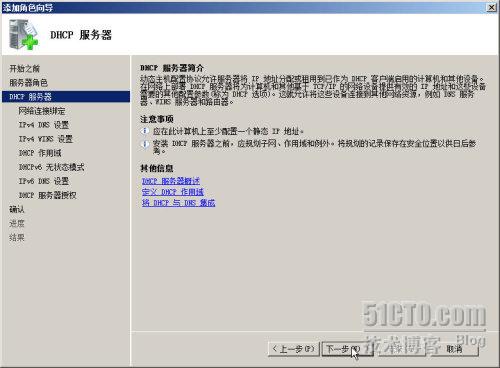Select 确认 step in sidebar
This screenshot has width=500, height=368.
[x=17, y=209]
